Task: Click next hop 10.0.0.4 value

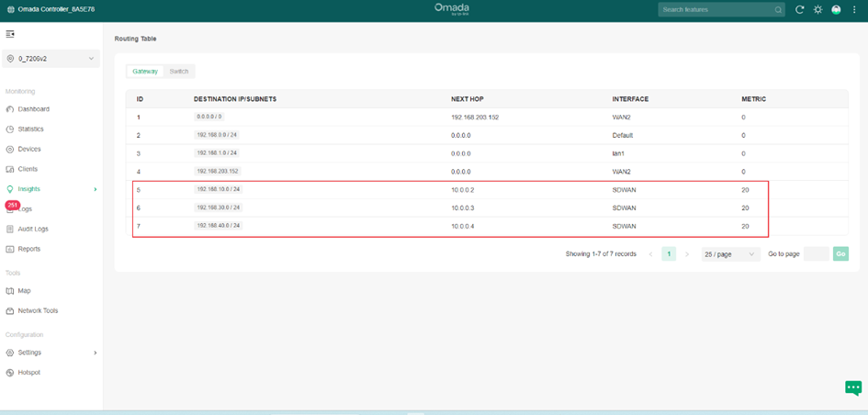Action: click(x=463, y=226)
